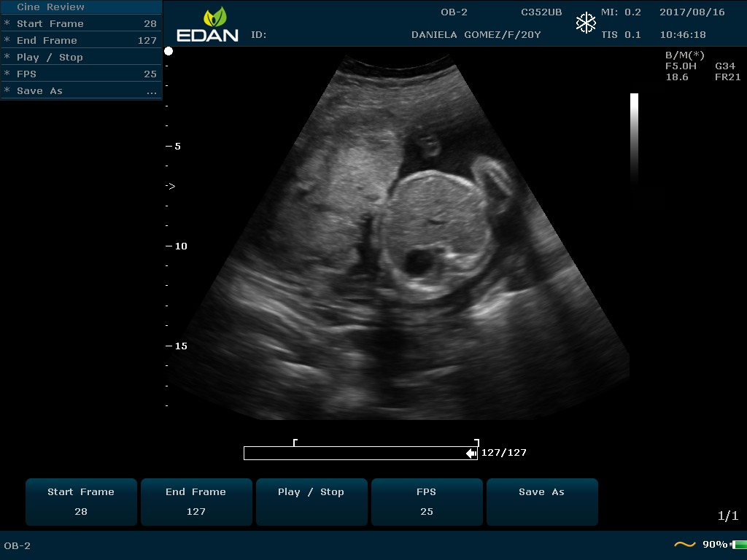This screenshot has height=560, width=747.
Task: Tap the bottom Save As button
Action: [x=541, y=502]
